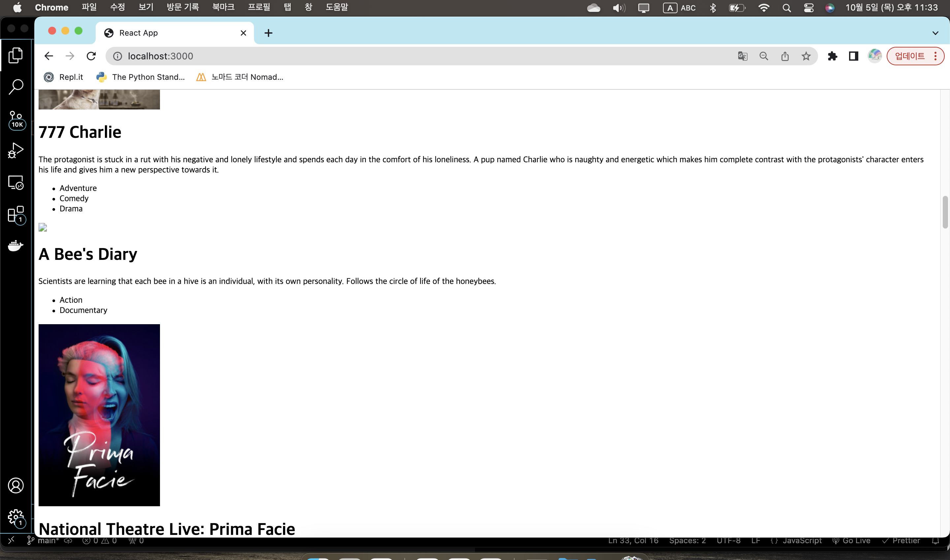The height and width of the screenshot is (560, 950).
Task: Open VS Code Docker sidebar icon
Action: 16,246
